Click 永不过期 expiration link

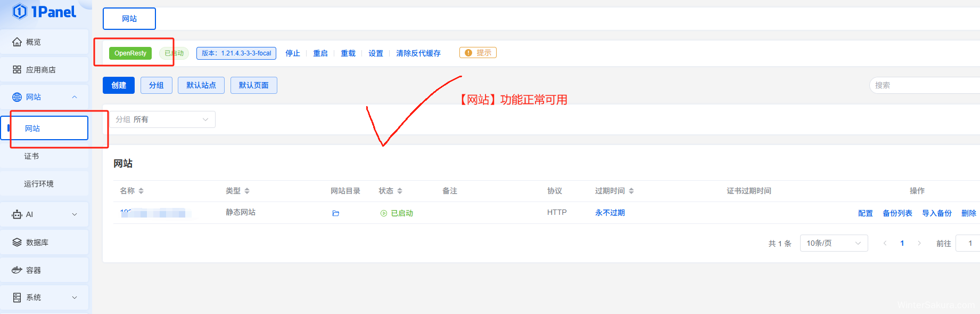pos(610,213)
